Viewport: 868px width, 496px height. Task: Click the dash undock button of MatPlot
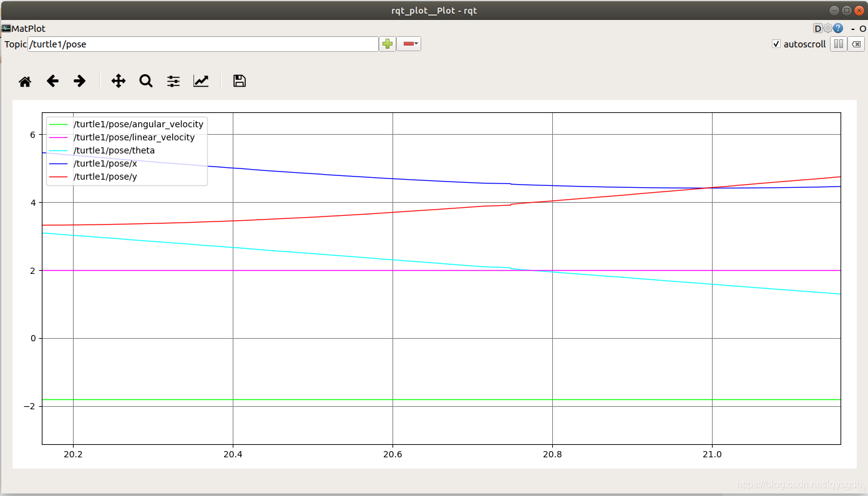pos(853,29)
